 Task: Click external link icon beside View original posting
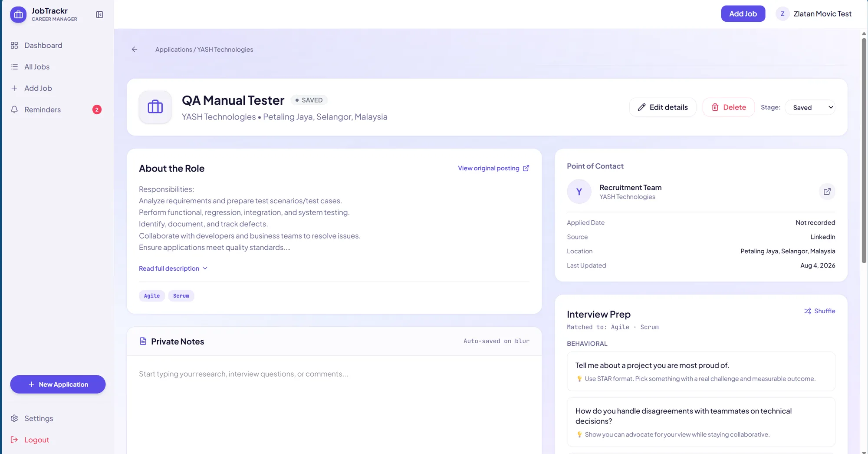point(526,168)
